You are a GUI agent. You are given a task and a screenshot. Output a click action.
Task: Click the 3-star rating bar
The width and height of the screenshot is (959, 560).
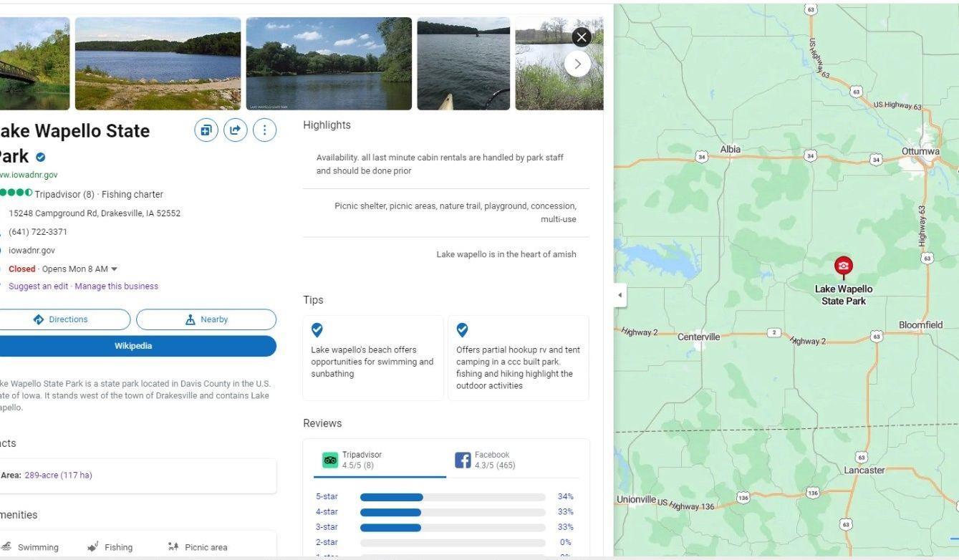point(453,528)
